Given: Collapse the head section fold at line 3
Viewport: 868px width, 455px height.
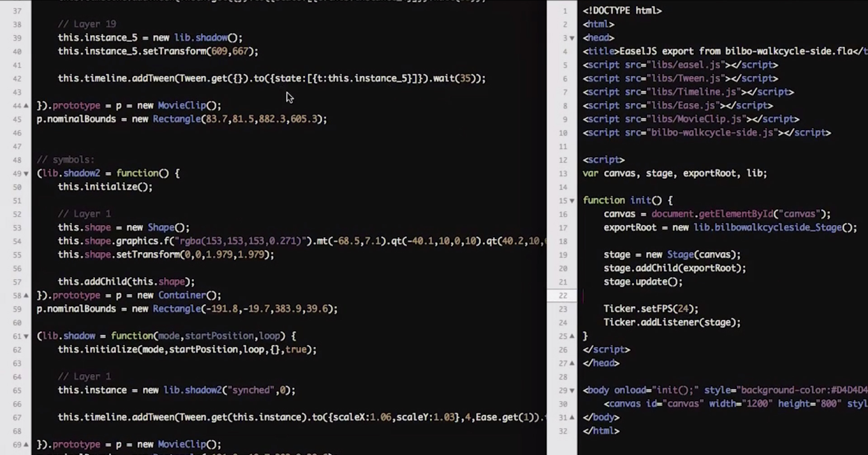Looking at the screenshot, I should click(571, 38).
